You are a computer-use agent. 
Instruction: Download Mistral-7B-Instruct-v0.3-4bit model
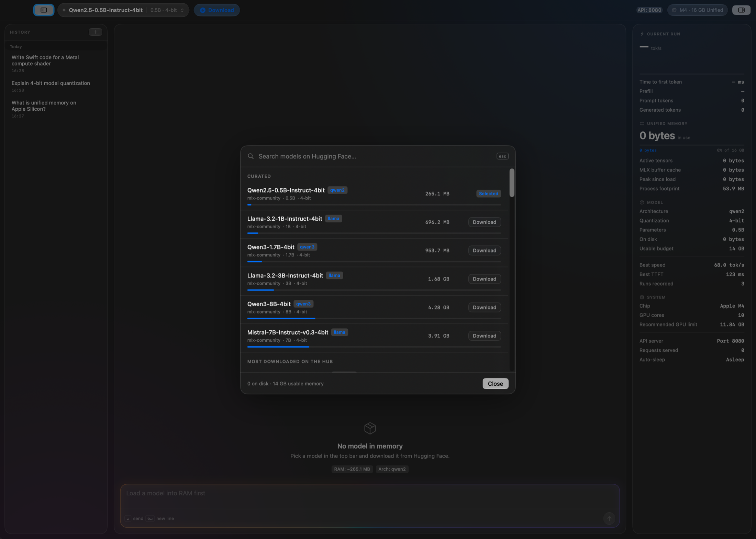[x=484, y=336]
